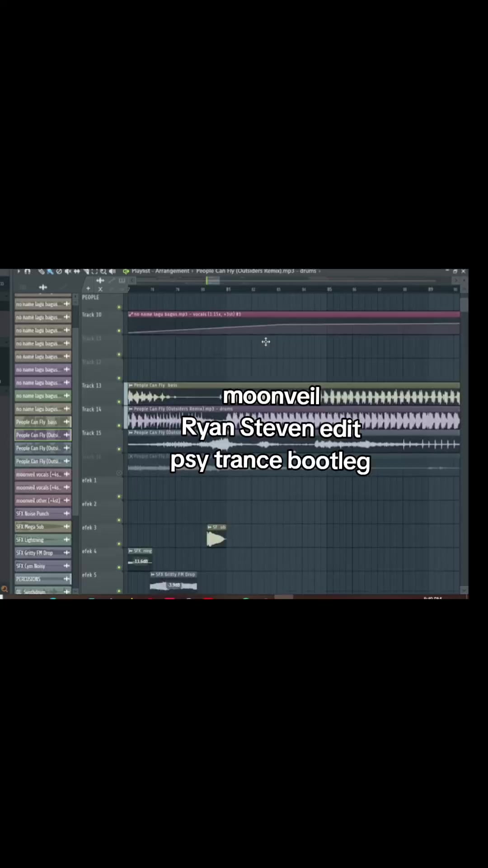Screen dimensions: 488x868
Task: Open the vocals automation clip menu on Track 10
Action: pos(131,314)
